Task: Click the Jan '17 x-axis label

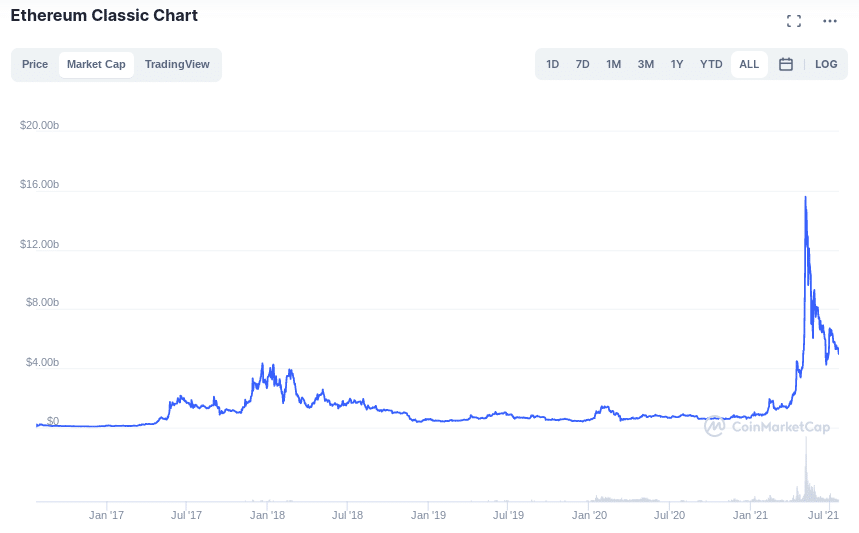Action: (106, 515)
